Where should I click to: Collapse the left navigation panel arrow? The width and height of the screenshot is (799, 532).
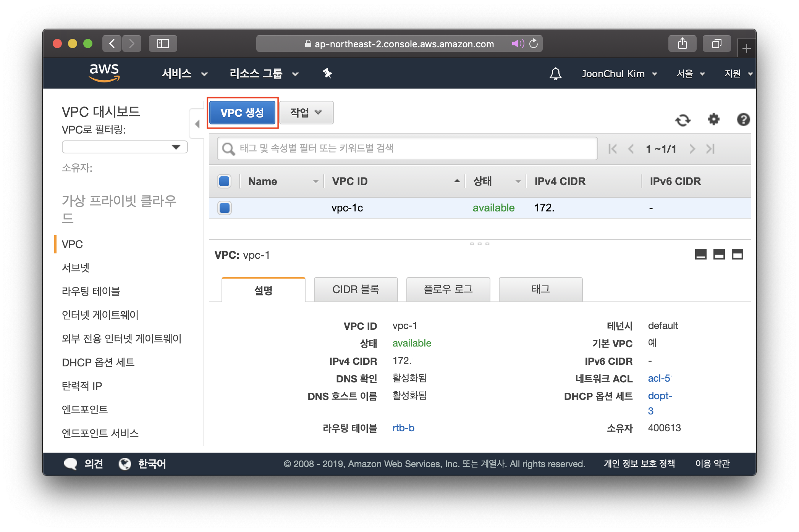pyautogui.click(x=197, y=124)
